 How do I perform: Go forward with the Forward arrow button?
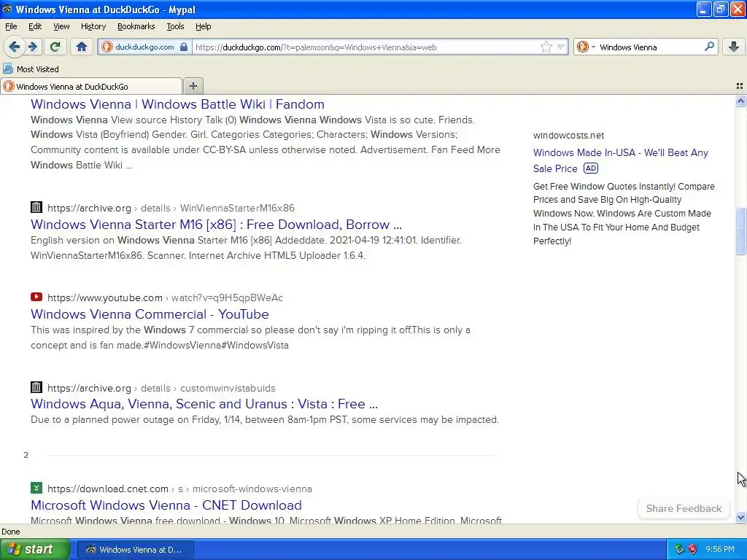pyautogui.click(x=33, y=47)
